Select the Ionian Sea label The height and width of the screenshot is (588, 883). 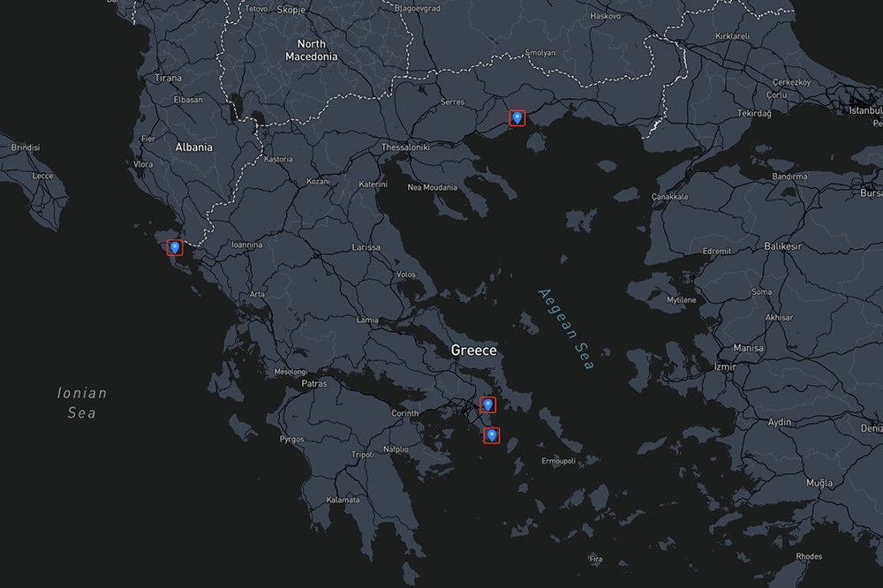[x=81, y=403]
